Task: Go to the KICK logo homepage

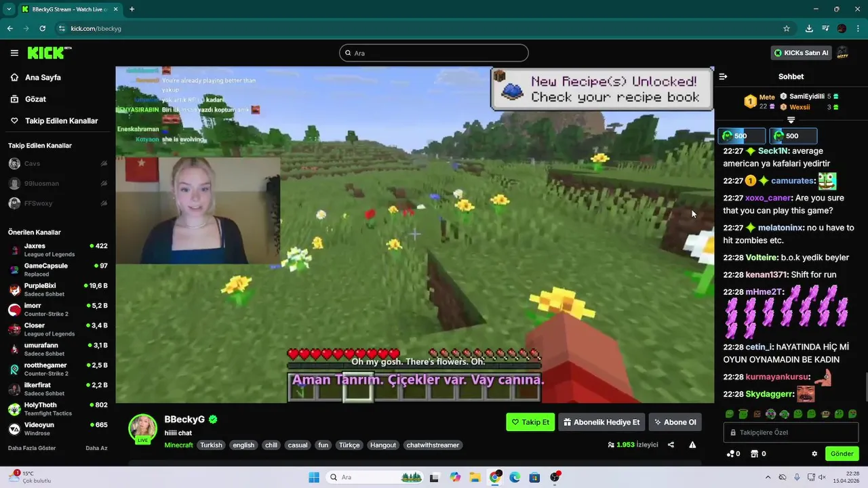Action: pos(49,53)
